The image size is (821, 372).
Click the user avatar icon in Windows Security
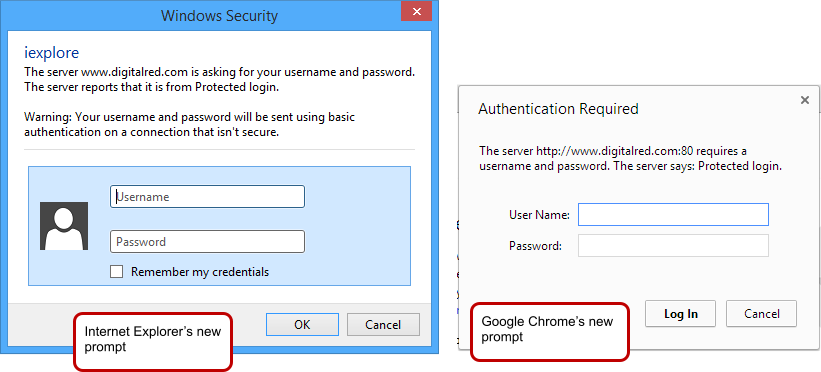click(64, 226)
